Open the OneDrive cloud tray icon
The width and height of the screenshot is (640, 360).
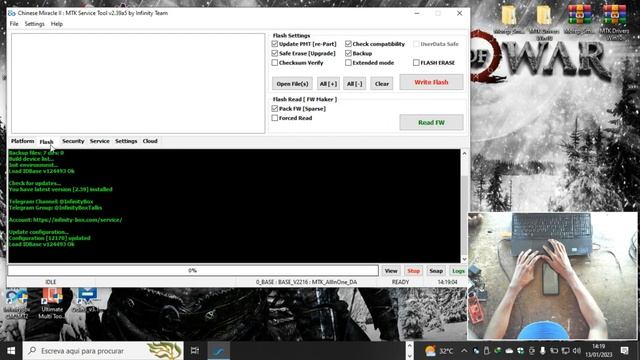tap(509, 351)
